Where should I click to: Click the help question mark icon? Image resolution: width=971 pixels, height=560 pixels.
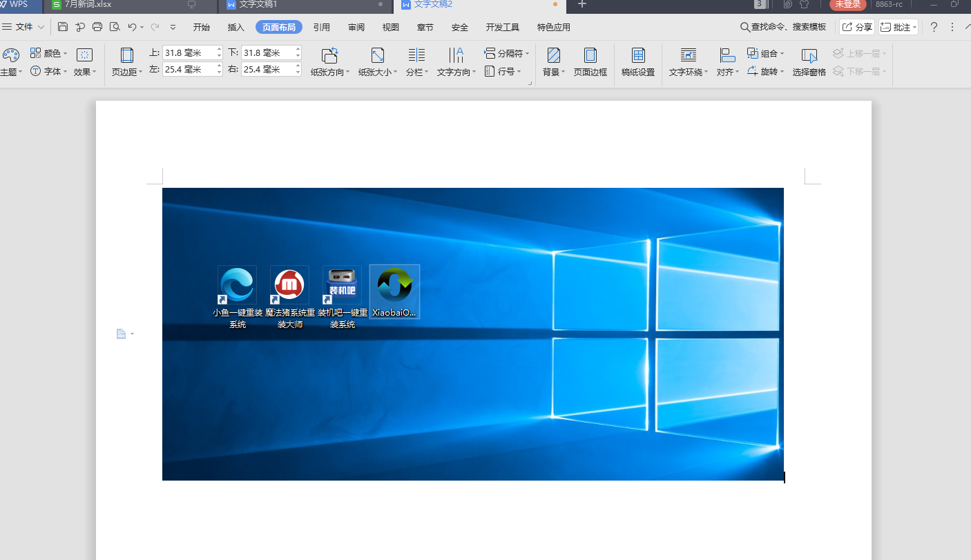(934, 28)
